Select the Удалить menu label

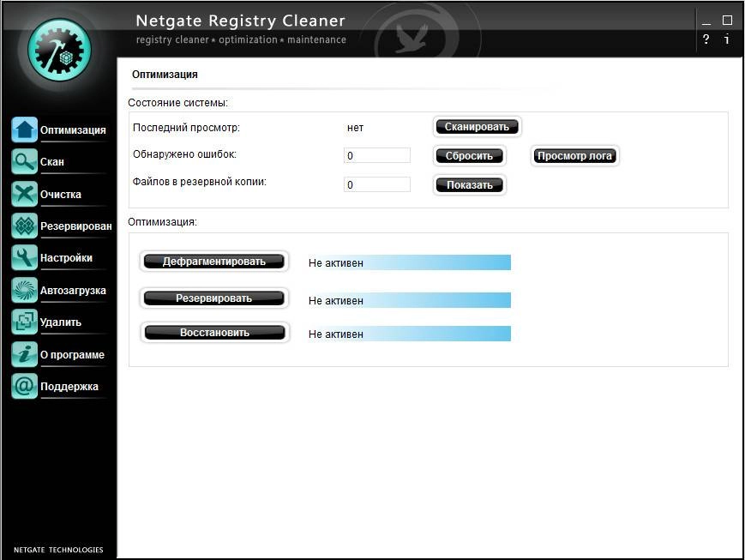(x=61, y=322)
